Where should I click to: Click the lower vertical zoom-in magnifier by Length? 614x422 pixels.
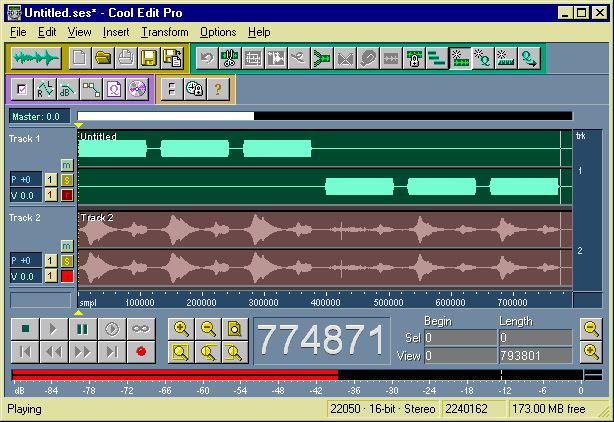[x=591, y=352]
